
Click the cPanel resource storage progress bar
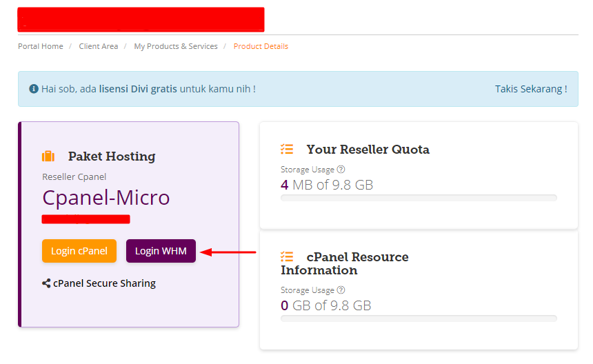coord(419,318)
